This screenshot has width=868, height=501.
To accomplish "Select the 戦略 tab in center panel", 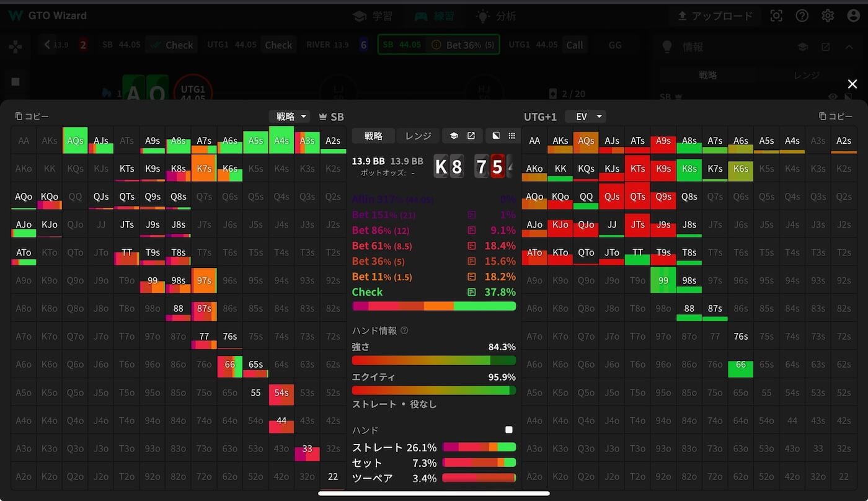I will [x=373, y=136].
